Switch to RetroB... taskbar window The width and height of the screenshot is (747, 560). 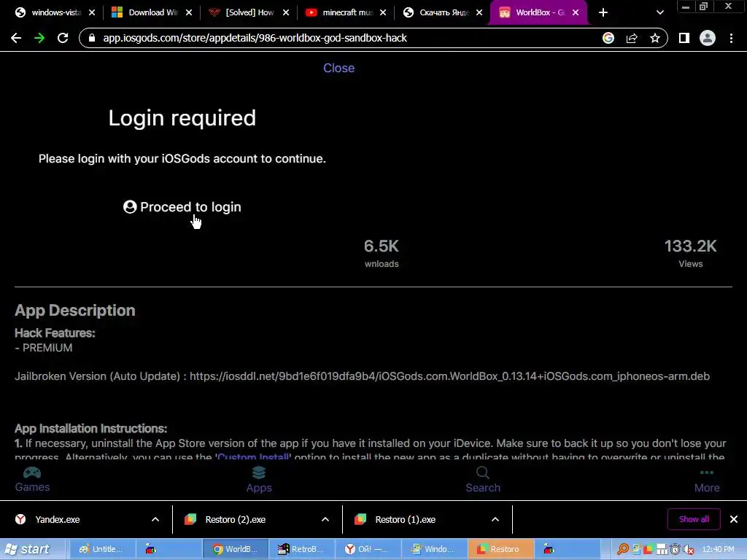pyautogui.click(x=301, y=550)
